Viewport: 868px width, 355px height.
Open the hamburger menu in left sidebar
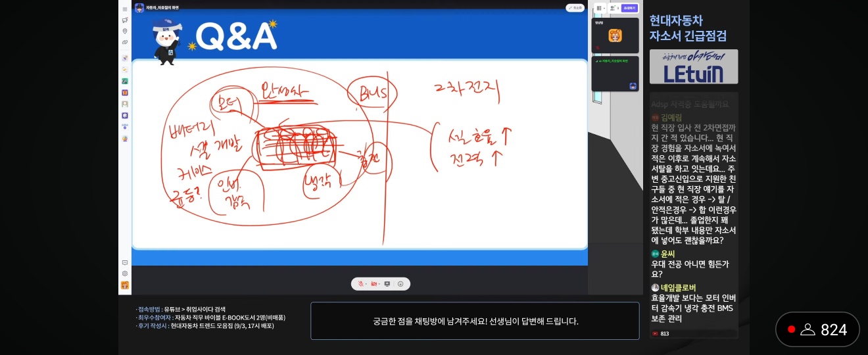point(125,9)
